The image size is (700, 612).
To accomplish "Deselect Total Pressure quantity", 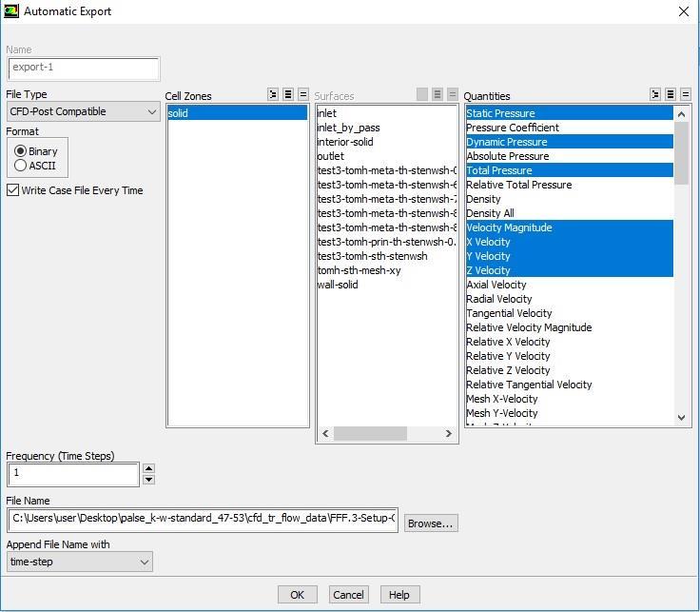I will 570,170.
